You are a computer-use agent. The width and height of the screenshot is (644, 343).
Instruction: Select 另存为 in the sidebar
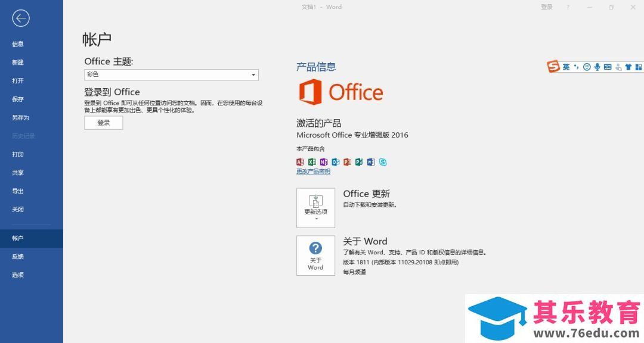pyautogui.click(x=20, y=118)
